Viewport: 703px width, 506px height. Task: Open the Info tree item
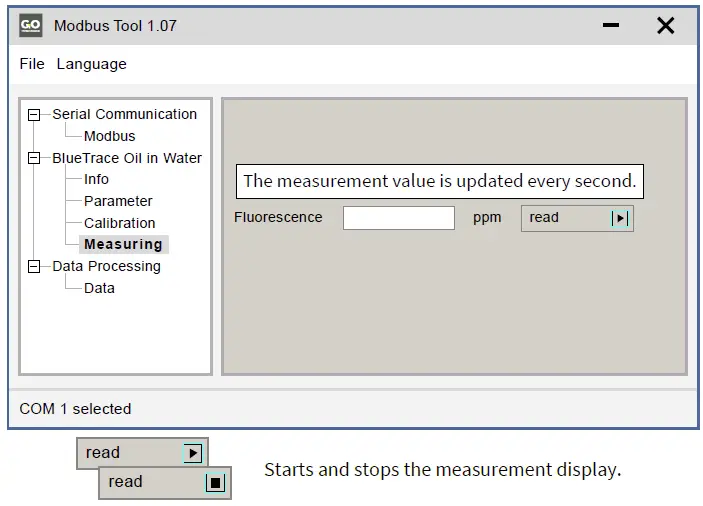[x=96, y=179]
